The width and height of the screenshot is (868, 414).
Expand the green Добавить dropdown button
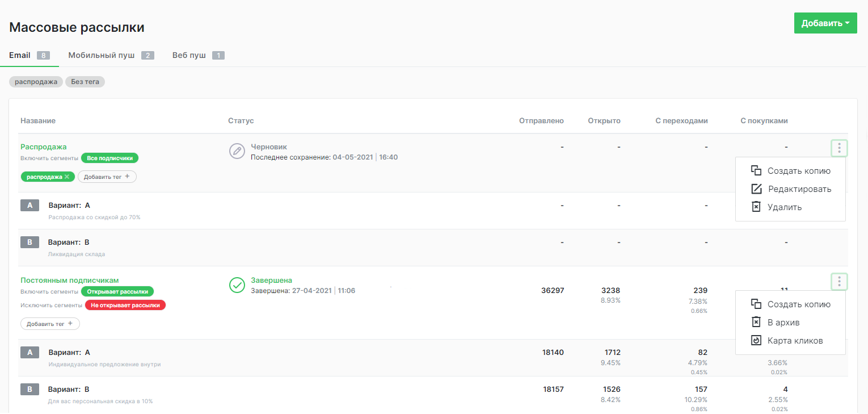[x=825, y=23]
